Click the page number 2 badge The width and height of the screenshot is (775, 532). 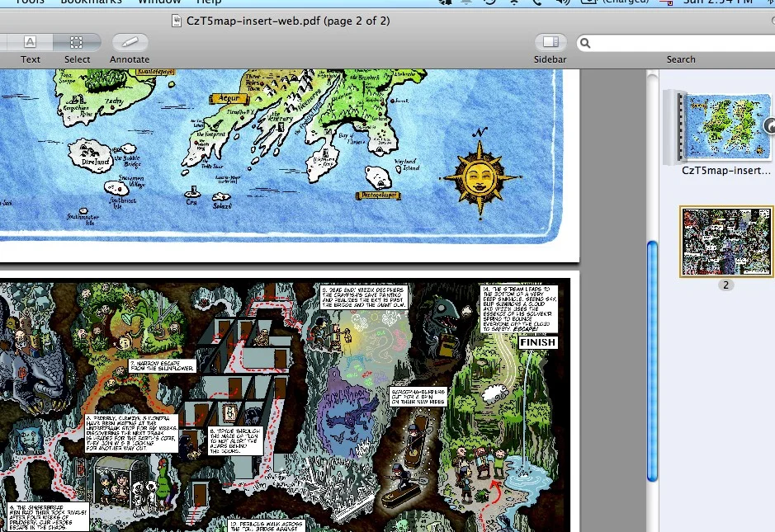(725, 285)
